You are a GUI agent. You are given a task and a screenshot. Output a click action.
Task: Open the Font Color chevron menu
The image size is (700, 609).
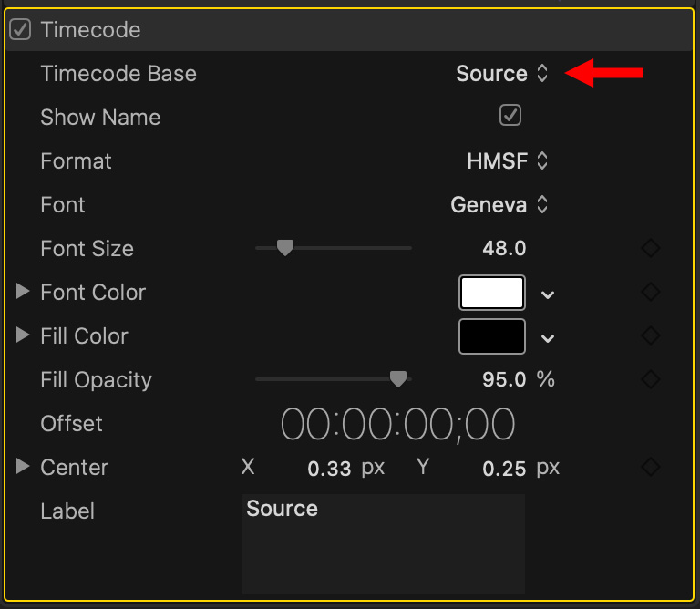548,294
